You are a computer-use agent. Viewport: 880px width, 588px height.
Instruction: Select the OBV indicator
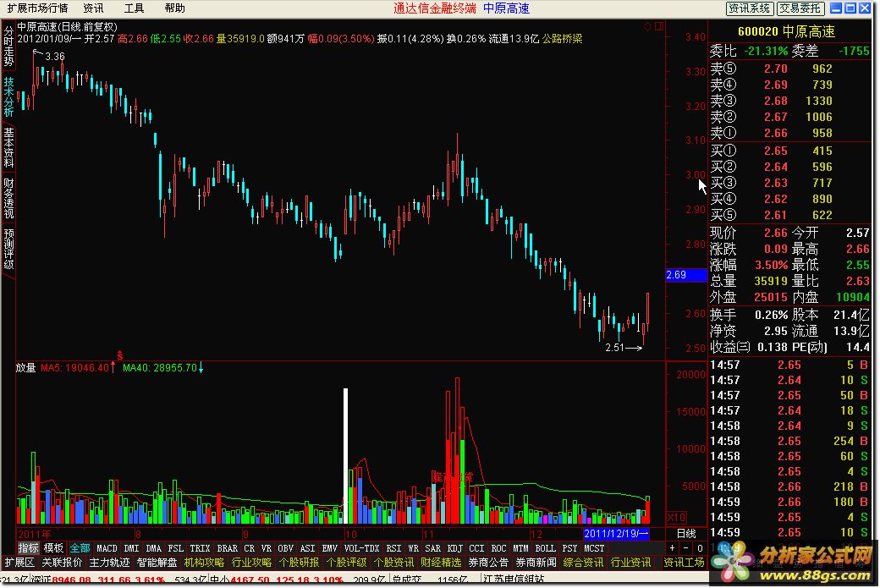coord(286,548)
